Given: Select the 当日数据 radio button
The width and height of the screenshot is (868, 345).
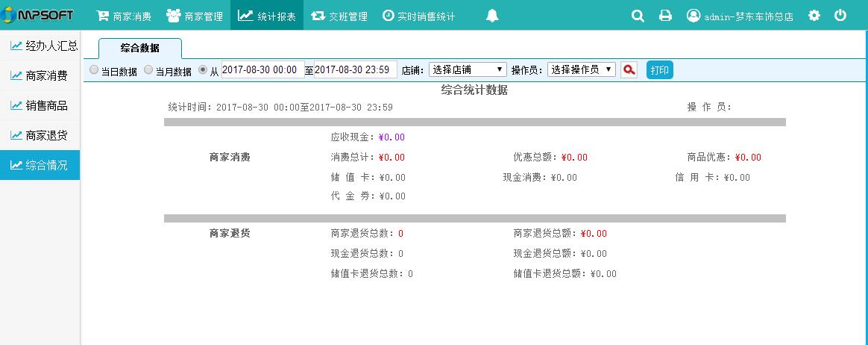Looking at the screenshot, I should tap(94, 69).
